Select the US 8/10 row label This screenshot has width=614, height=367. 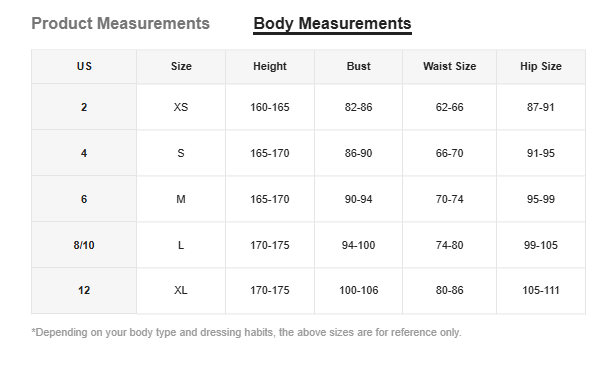coord(84,245)
